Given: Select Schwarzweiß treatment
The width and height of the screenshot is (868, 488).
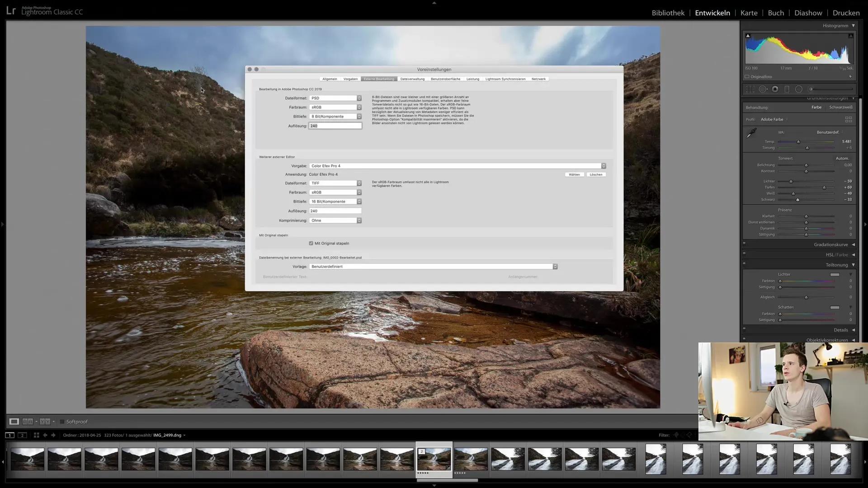Looking at the screenshot, I should 841,107.
